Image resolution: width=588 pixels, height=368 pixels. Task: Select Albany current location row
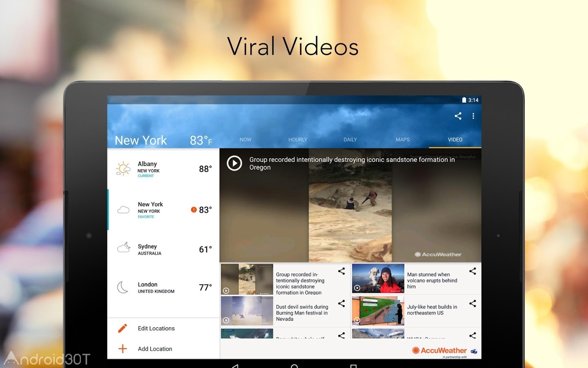[163, 169]
